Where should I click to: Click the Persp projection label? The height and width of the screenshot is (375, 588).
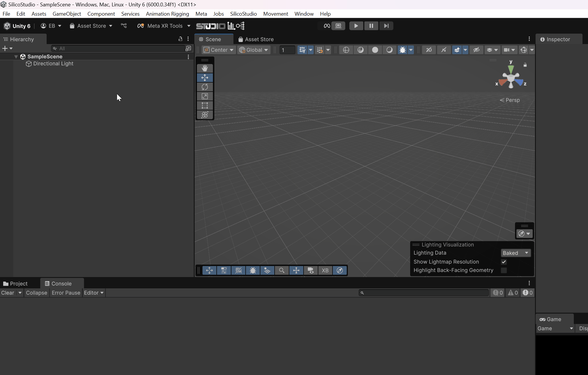(510, 100)
